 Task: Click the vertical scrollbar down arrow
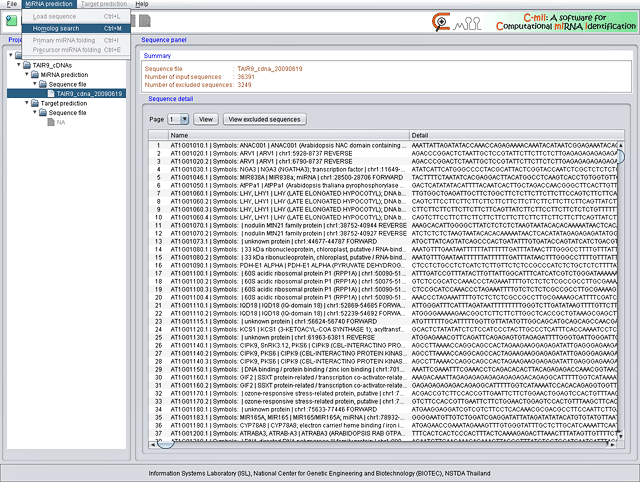coord(621,436)
